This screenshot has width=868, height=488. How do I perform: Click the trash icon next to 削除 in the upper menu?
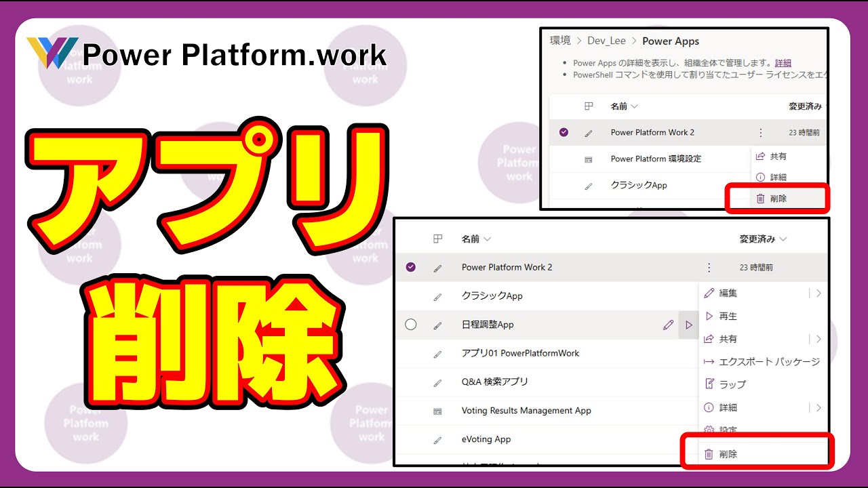tap(760, 199)
